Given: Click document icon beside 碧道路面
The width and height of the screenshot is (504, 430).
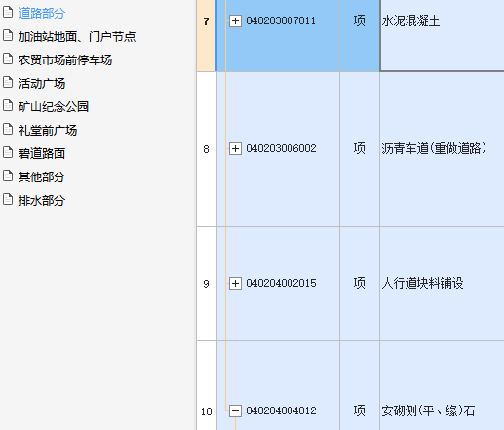Looking at the screenshot, I should 8,152.
